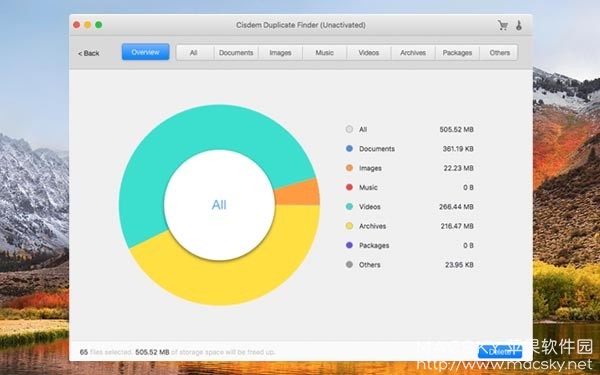Click the yellow Archives legend dot
Screen dimensions: 600x375
[x=349, y=226]
